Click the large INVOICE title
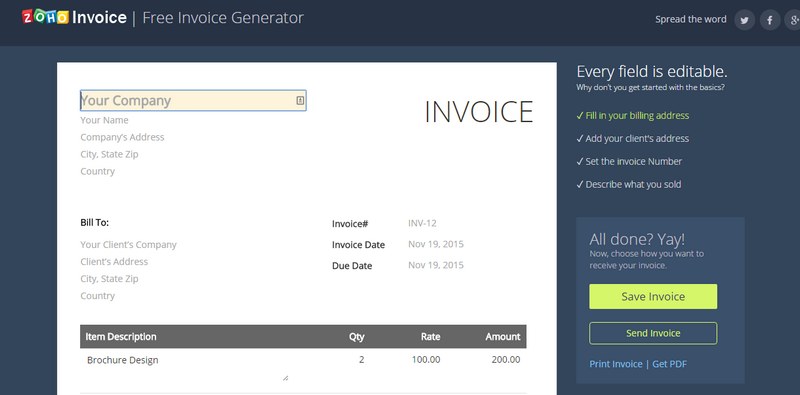Screen dimensions: 800x395 479,112
